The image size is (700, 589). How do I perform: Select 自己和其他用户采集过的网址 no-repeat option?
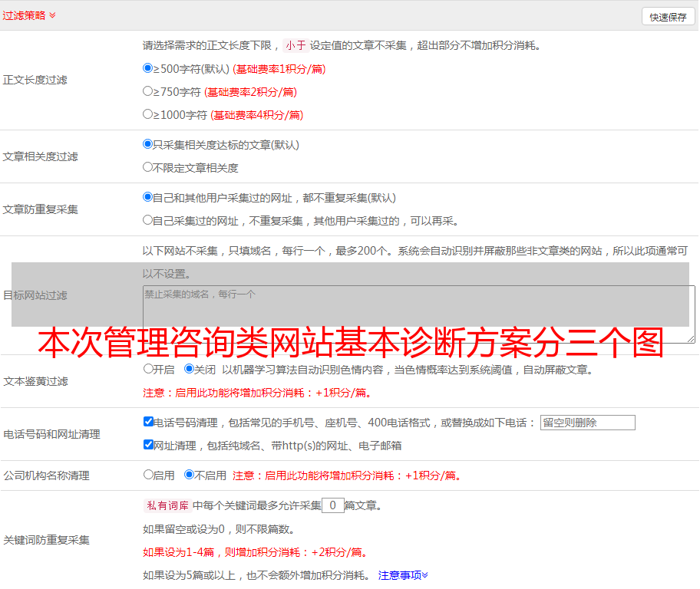pyautogui.click(x=148, y=197)
